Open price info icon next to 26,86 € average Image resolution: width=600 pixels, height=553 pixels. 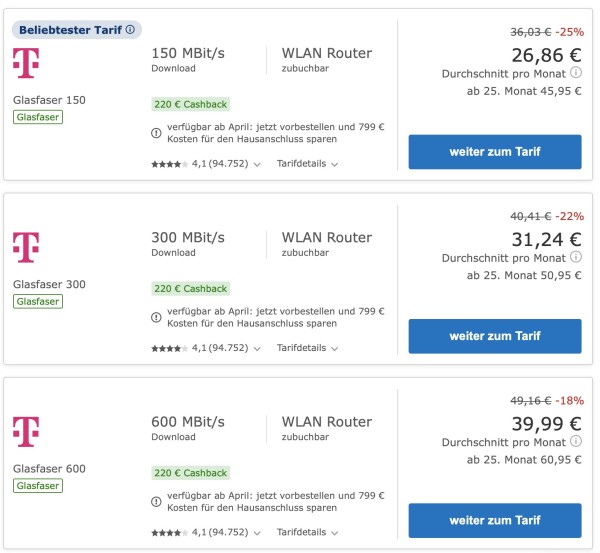(576, 74)
